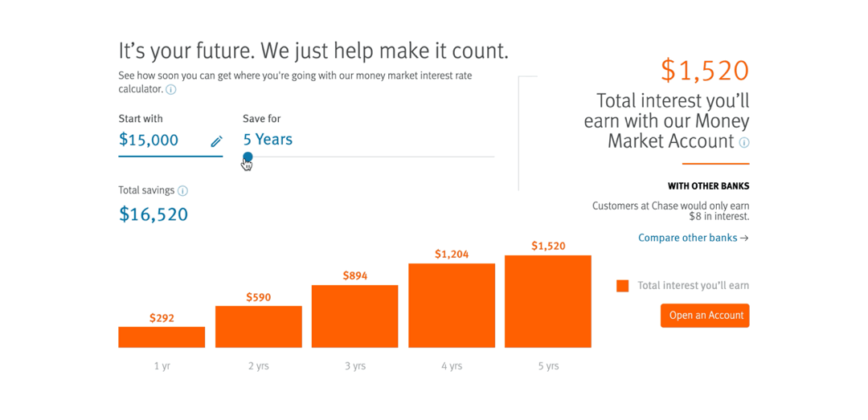Open the Compare other banks link
The width and height of the screenshot is (868, 420).
693,238
